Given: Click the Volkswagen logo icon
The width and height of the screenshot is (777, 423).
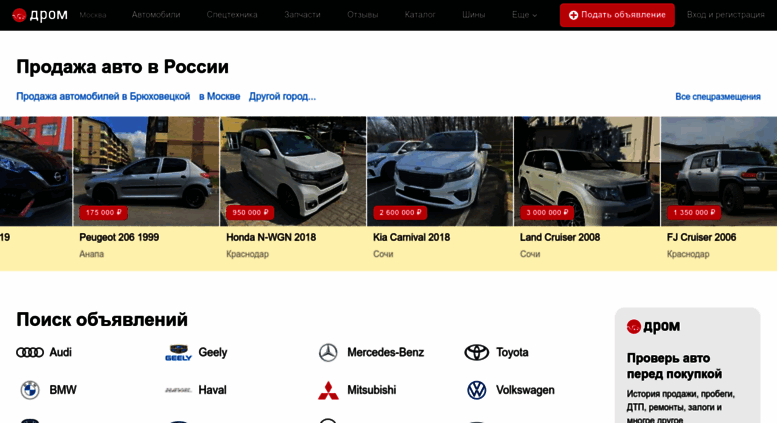Looking at the screenshot, I should (477, 390).
